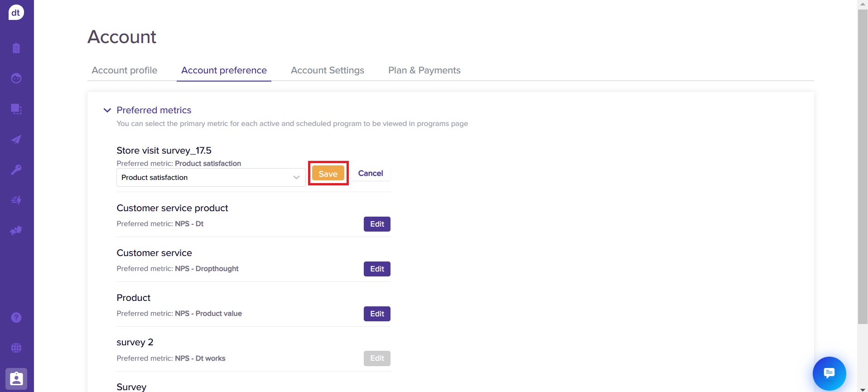This screenshot has height=392, width=868.
Task: Click the paper plane icon in sidebar
Action: point(16,139)
